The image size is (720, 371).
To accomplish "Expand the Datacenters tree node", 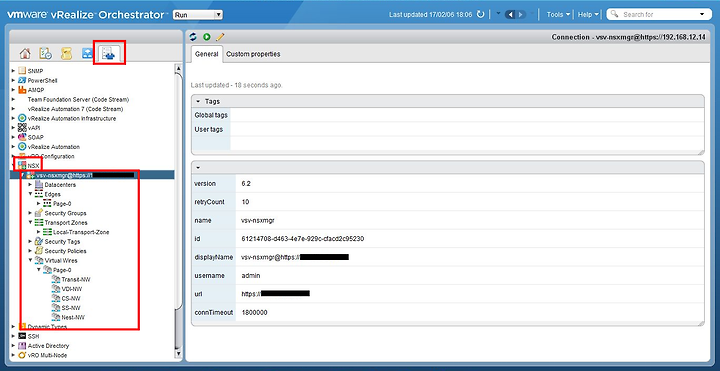I will coord(30,185).
